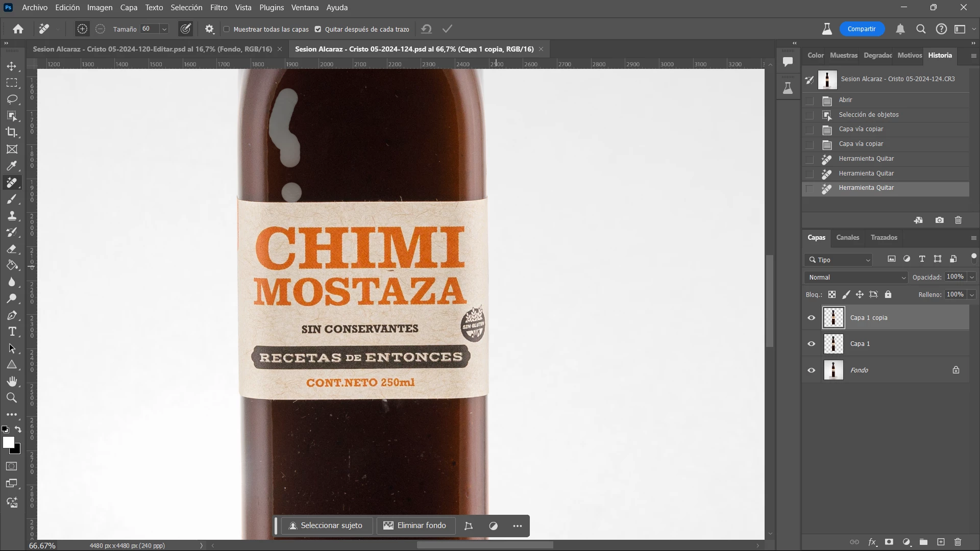This screenshot has width=980, height=551.
Task: Open the Normal blend mode dropdown
Action: pos(857,277)
